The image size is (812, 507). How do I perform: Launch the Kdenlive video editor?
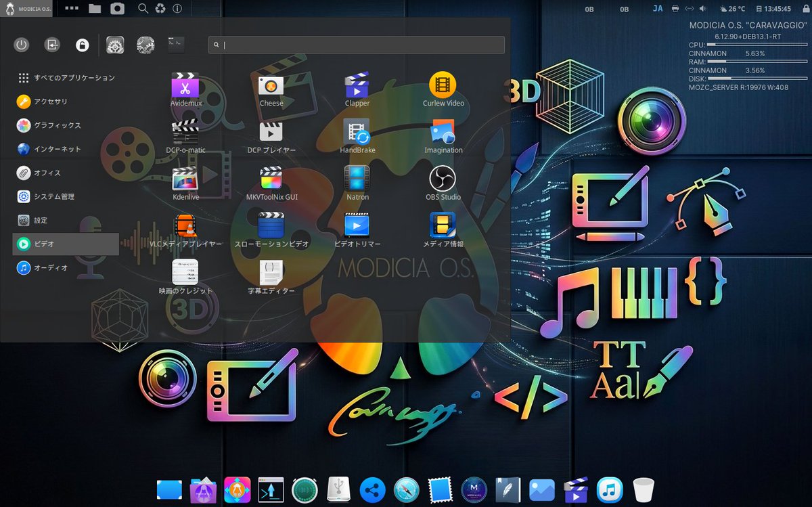click(185, 183)
